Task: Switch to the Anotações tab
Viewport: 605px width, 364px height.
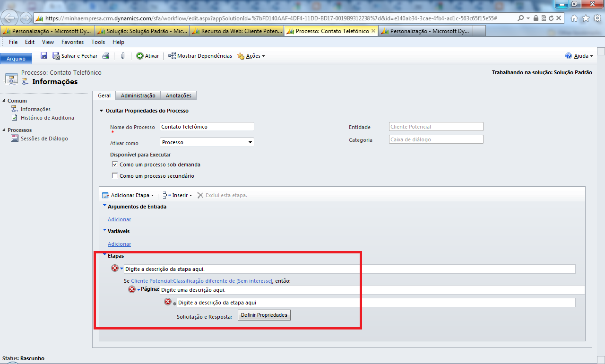Action: 178,95
